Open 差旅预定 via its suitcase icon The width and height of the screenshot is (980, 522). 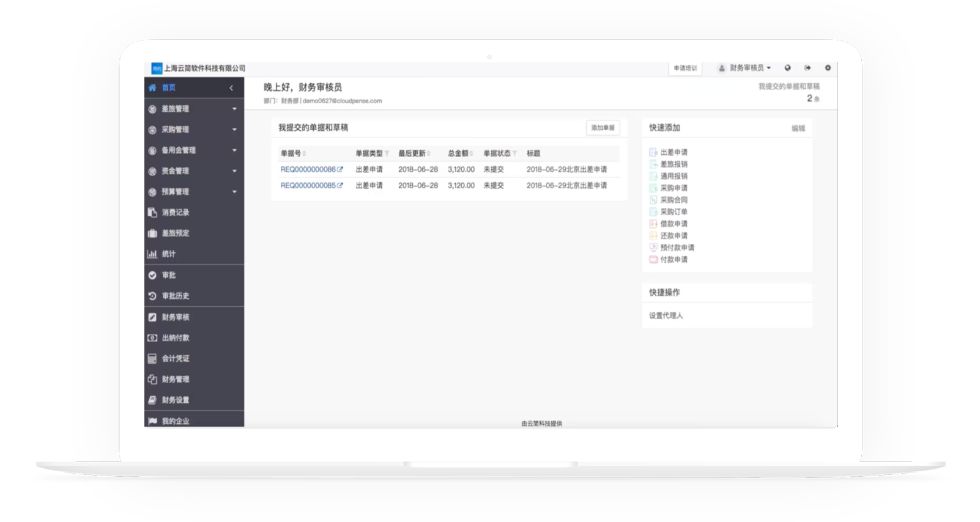tap(152, 233)
